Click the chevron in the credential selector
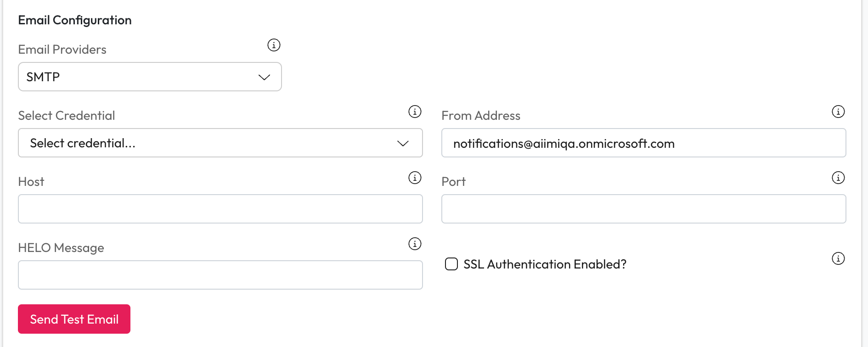 pyautogui.click(x=403, y=143)
